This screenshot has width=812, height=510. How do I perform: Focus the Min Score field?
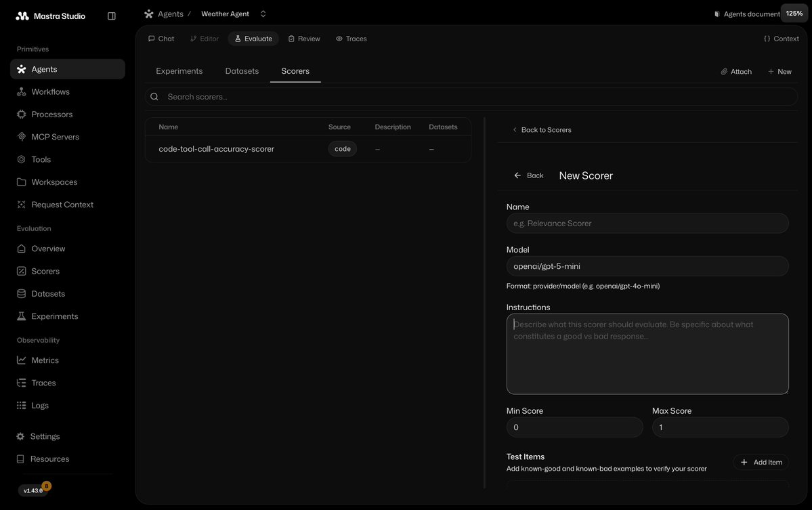coord(574,427)
